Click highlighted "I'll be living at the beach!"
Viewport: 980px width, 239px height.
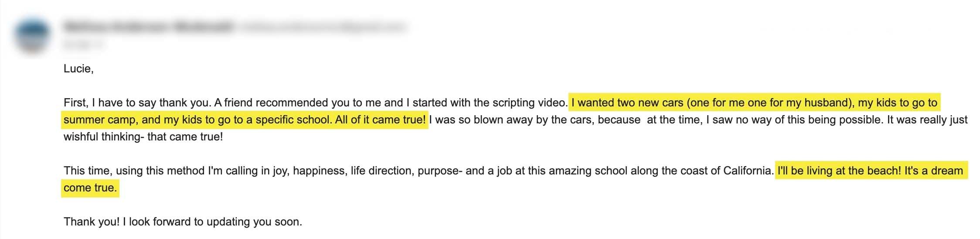tap(839, 171)
